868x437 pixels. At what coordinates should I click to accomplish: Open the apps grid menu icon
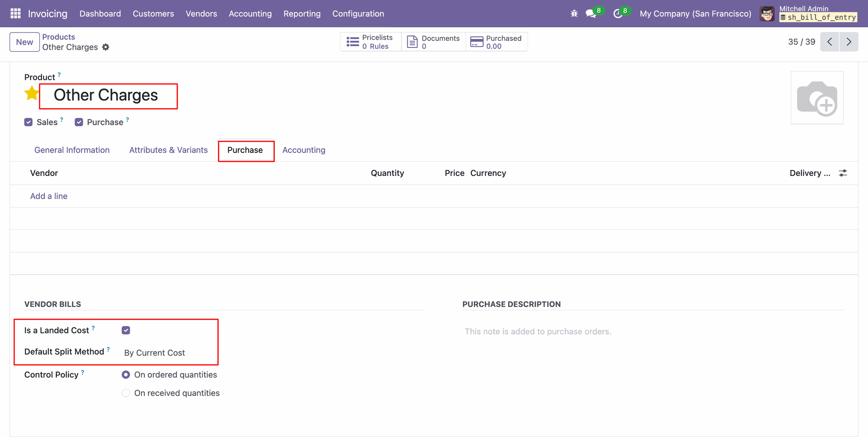[15, 14]
